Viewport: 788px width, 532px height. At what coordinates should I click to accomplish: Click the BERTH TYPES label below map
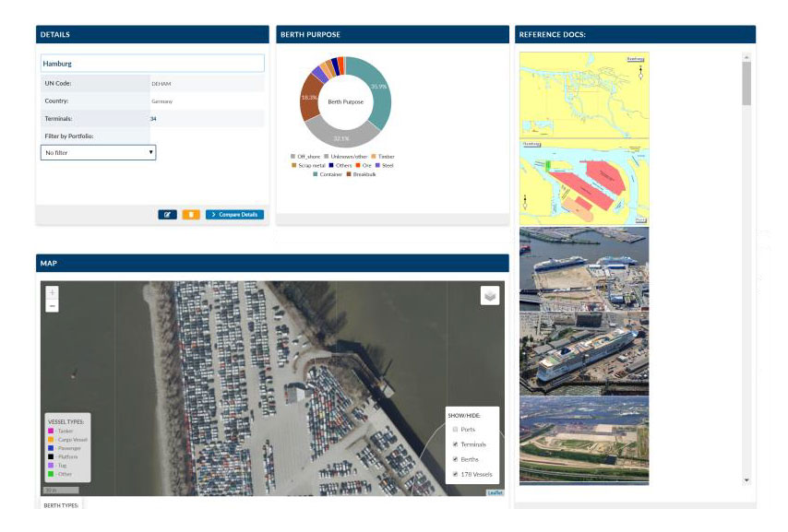tap(61, 505)
